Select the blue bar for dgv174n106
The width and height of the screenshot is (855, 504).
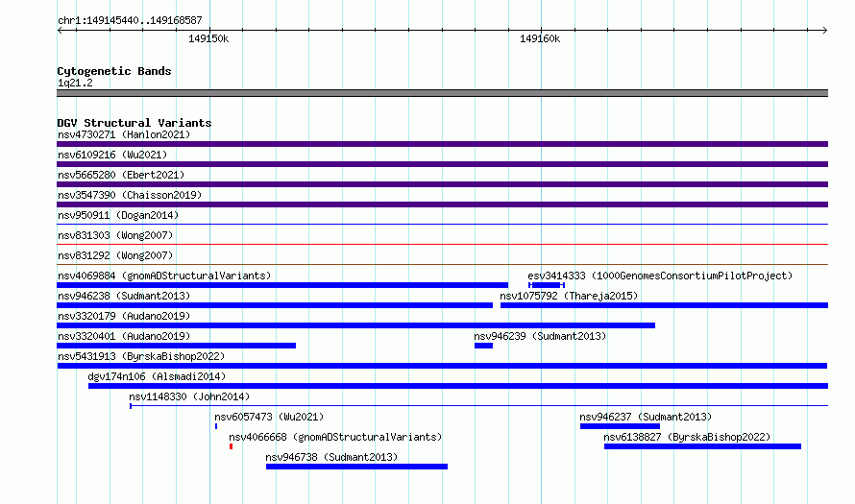(458, 386)
